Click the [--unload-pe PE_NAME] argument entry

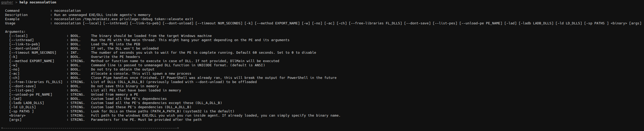click(31, 95)
